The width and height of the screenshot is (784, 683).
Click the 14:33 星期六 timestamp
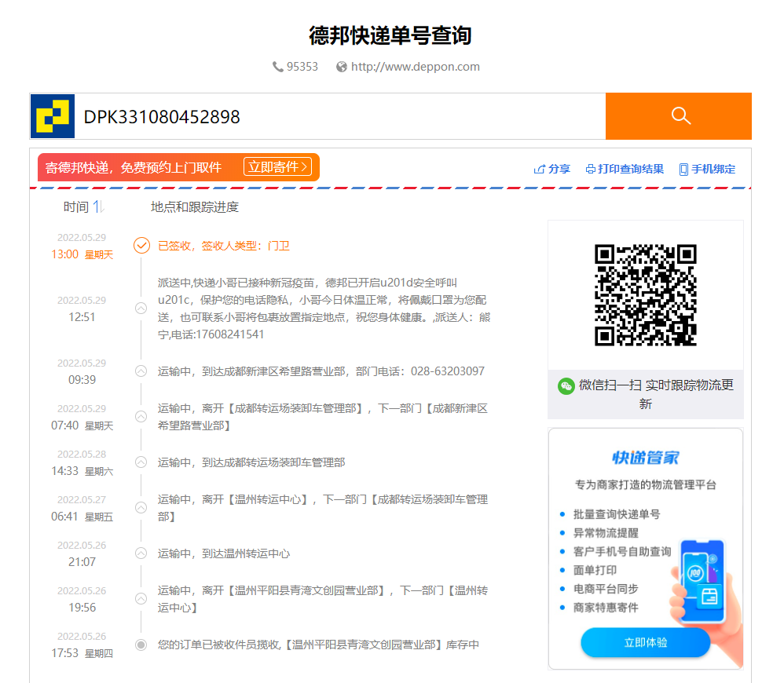(82, 471)
